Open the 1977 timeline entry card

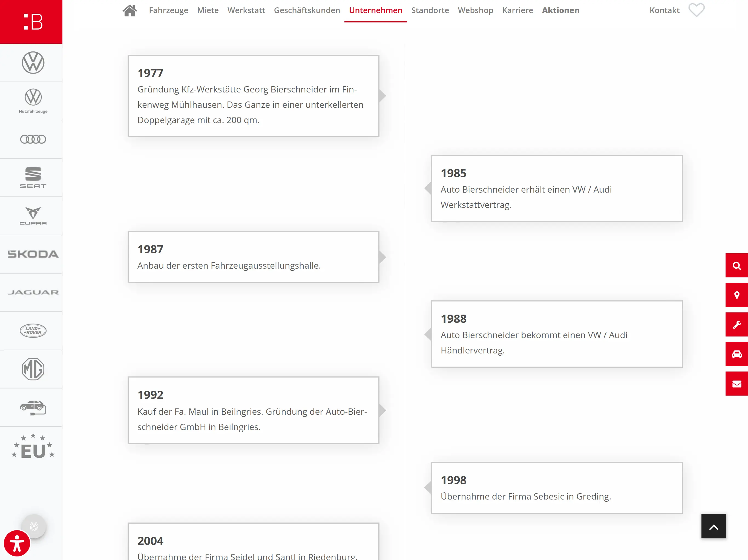click(253, 96)
